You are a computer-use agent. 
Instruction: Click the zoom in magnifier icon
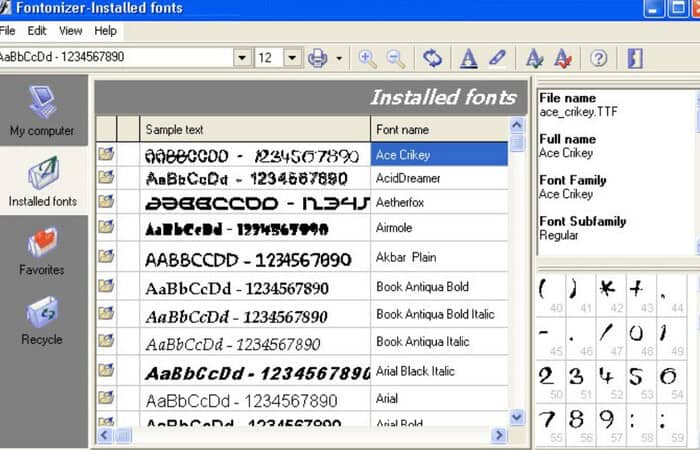pos(367,58)
